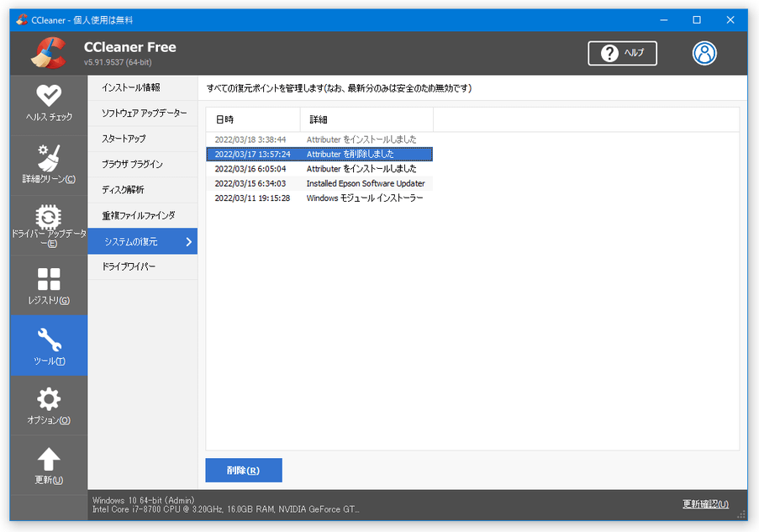This screenshot has height=532, width=759.
Task: Open ソフトウェア アップデーター submenu item
Action: pos(143,113)
